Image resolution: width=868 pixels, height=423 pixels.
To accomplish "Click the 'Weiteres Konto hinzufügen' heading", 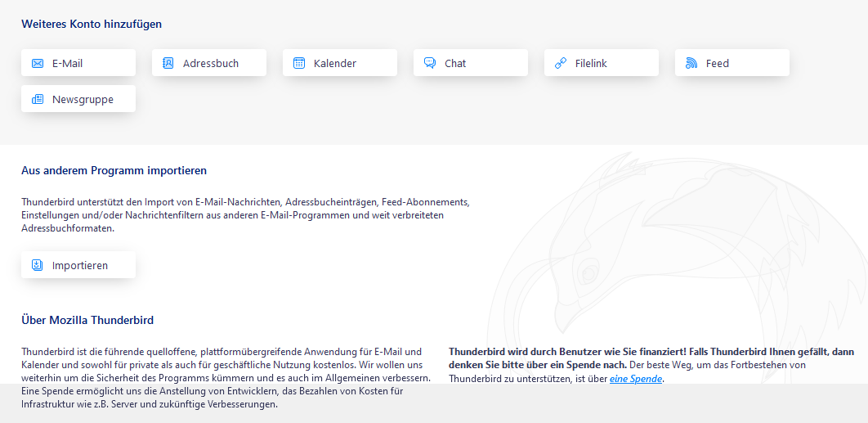I will click(x=92, y=24).
